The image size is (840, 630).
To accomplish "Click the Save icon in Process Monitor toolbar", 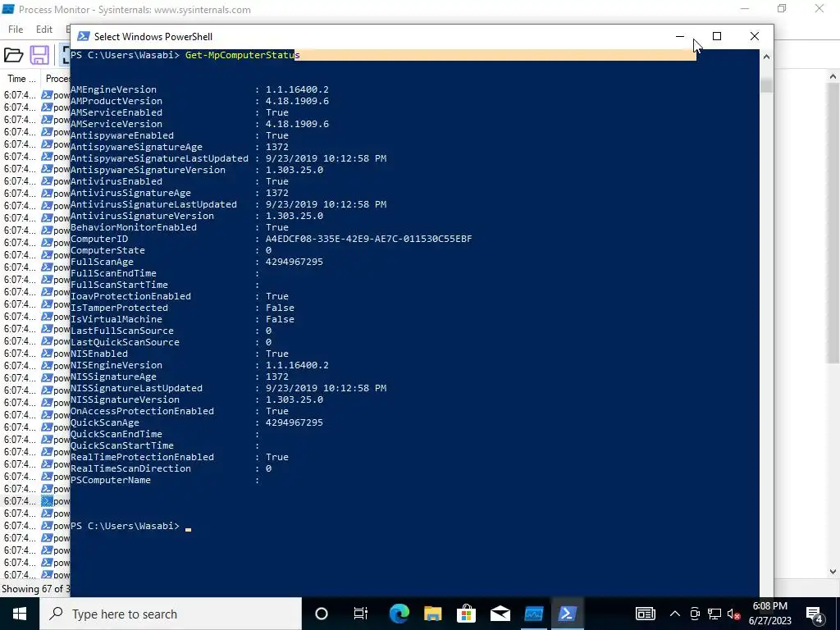I will pyautogui.click(x=39, y=55).
